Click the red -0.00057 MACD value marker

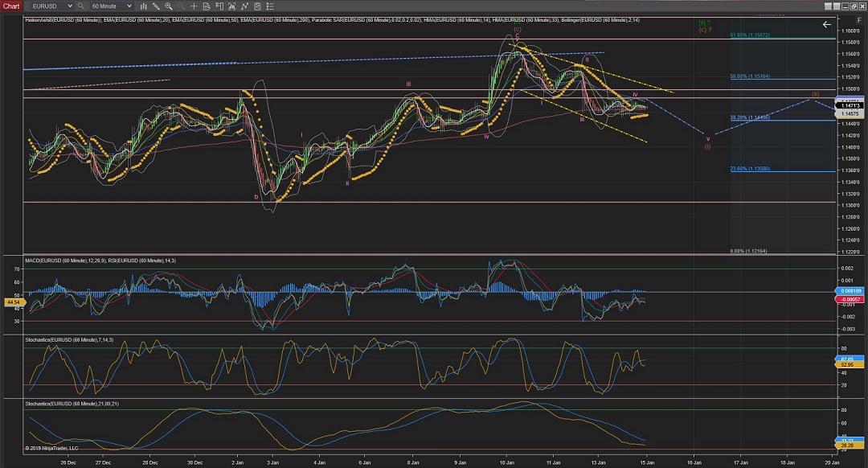click(x=849, y=299)
